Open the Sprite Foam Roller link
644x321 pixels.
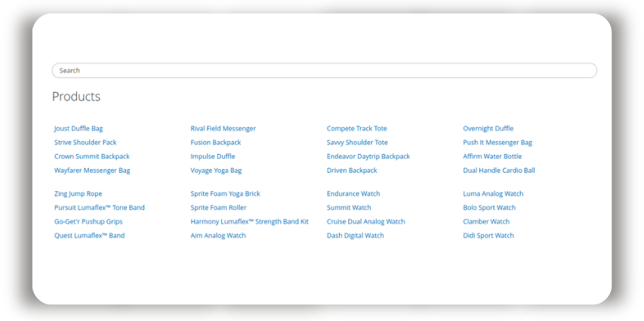(218, 208)
